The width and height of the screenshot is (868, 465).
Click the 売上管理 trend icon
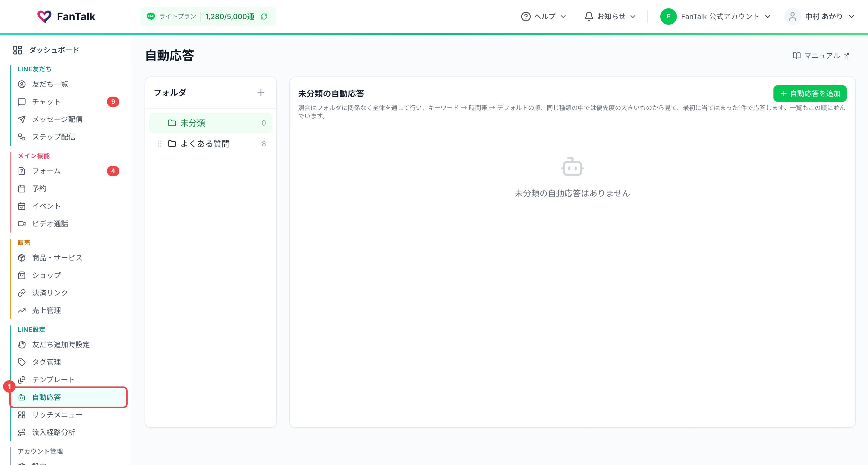coord(21,310)
